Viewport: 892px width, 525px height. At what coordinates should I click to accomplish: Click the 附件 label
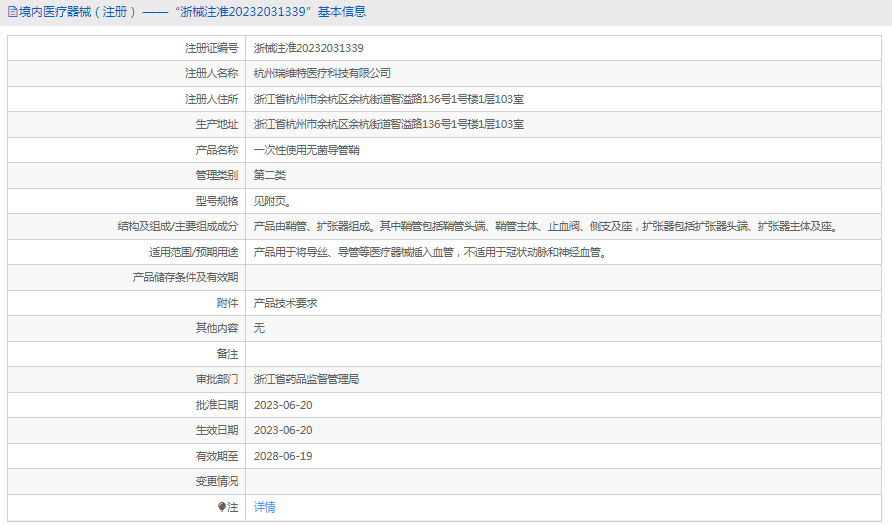tap(228, 303)
